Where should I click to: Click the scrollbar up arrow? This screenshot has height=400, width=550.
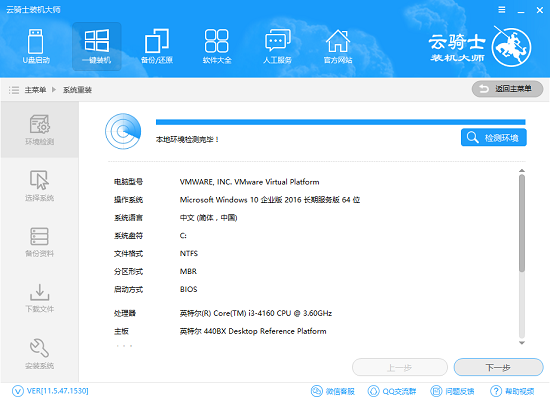tap(522, 171)
